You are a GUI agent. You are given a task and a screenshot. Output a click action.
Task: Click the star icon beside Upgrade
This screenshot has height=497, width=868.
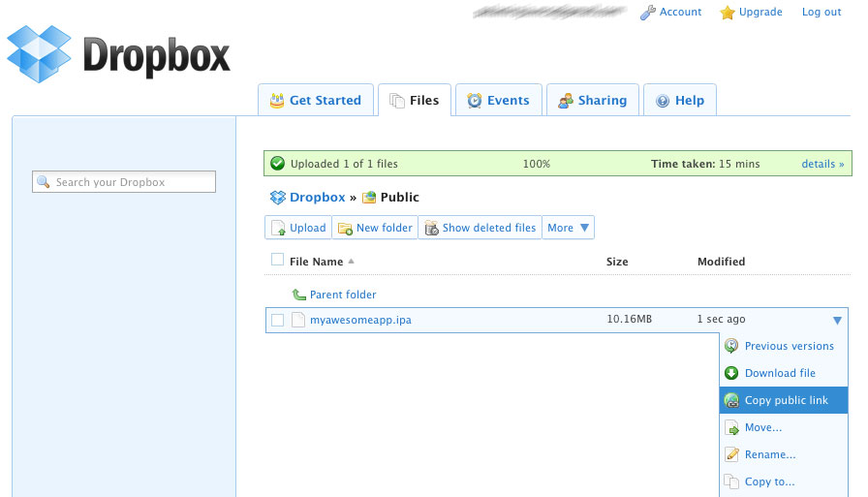coord(728,13)
